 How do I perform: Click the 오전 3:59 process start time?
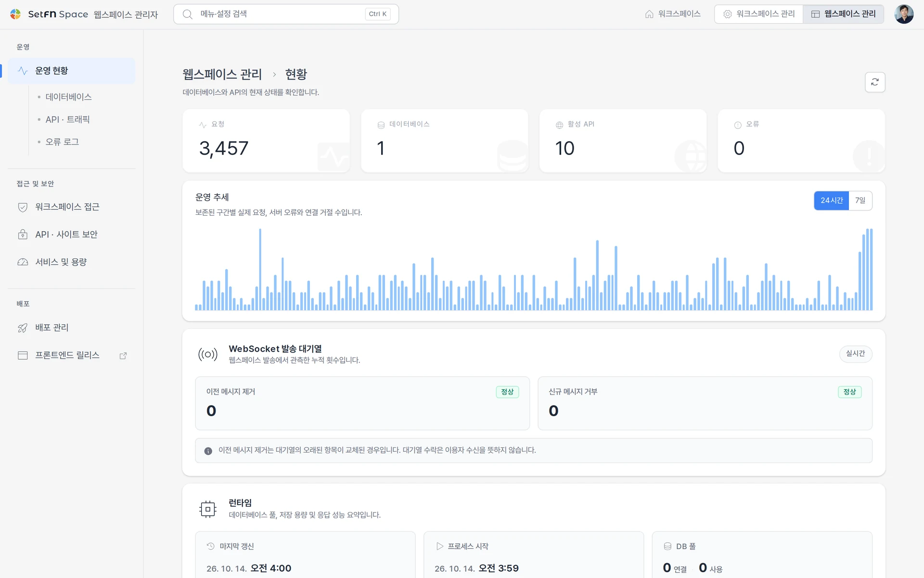tap(499, 568)
